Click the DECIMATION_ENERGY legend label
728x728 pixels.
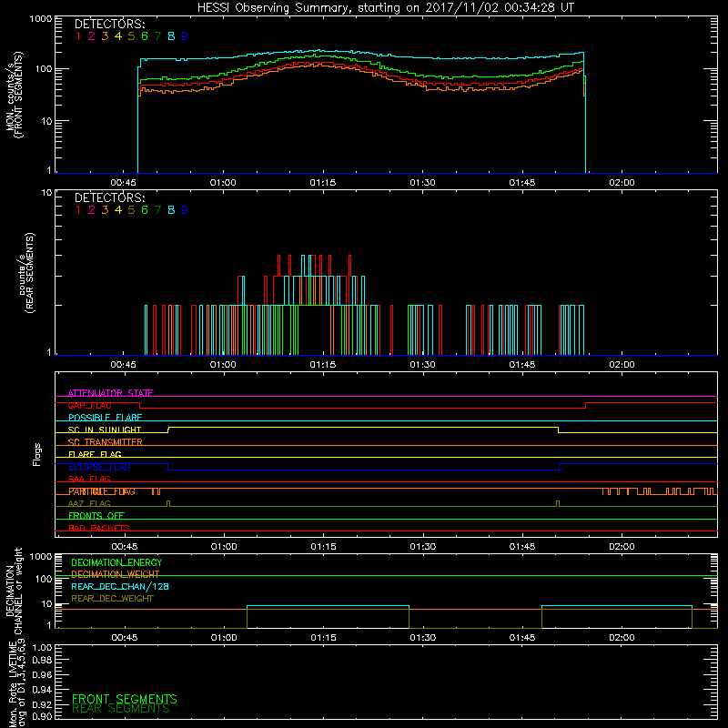pos(116,562)
